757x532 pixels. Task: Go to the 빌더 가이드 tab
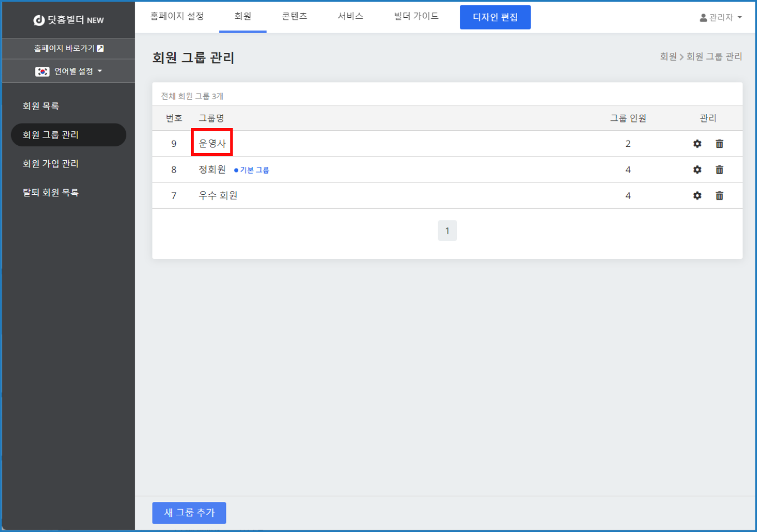pos(416,17)
